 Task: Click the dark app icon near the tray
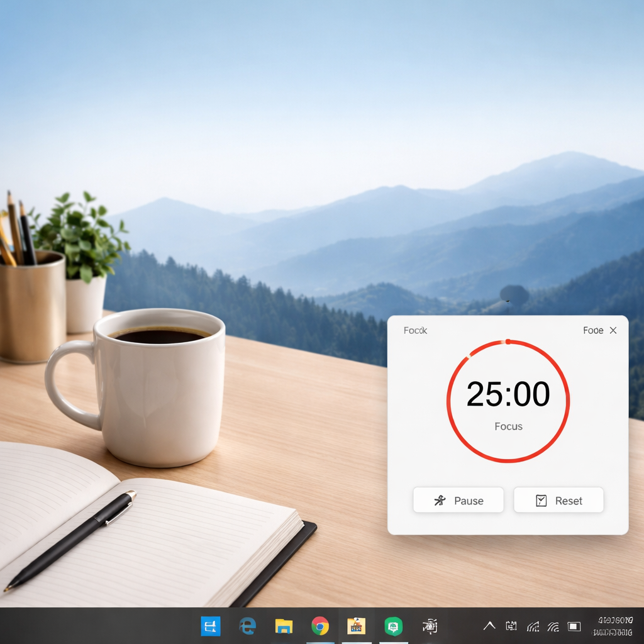[x=430, y=626]
